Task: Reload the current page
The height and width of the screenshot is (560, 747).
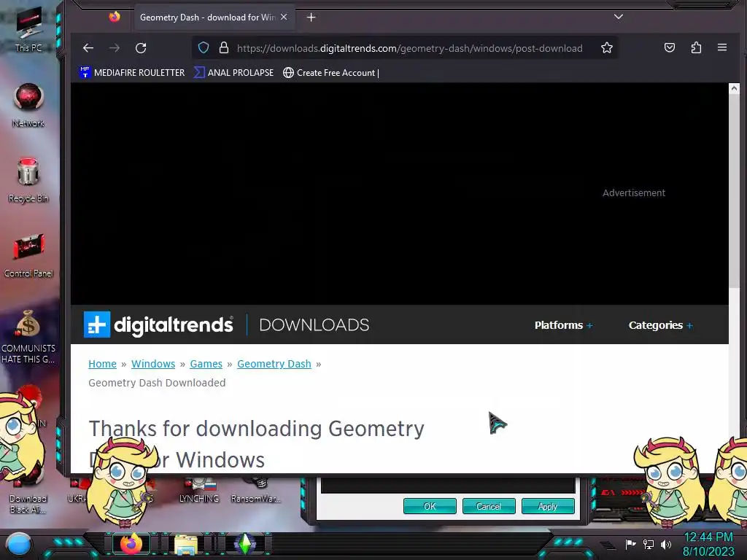Action: [141, 48]
